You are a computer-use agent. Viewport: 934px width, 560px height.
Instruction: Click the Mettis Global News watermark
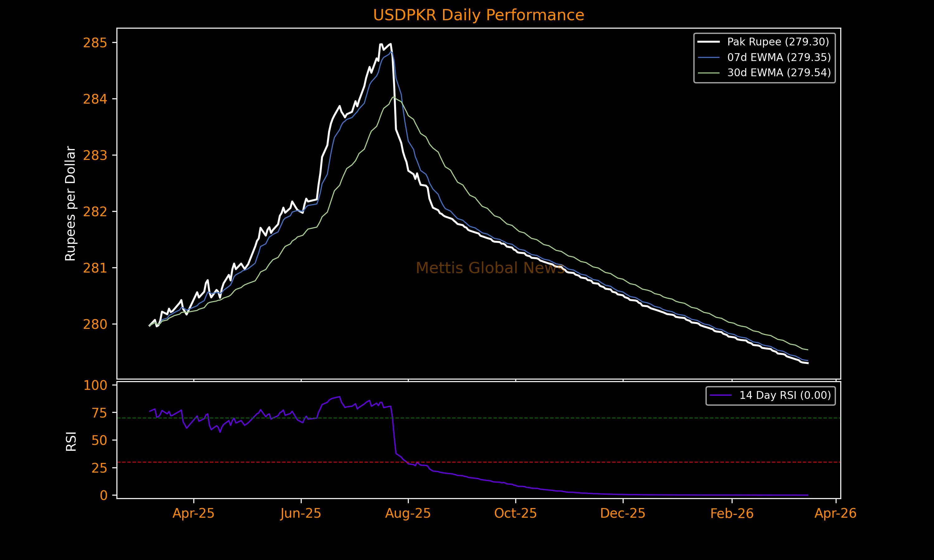[490, 268]
